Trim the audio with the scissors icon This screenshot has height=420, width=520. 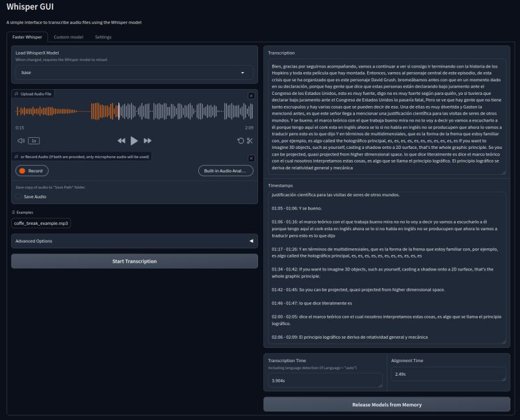[x=250, y=140]
